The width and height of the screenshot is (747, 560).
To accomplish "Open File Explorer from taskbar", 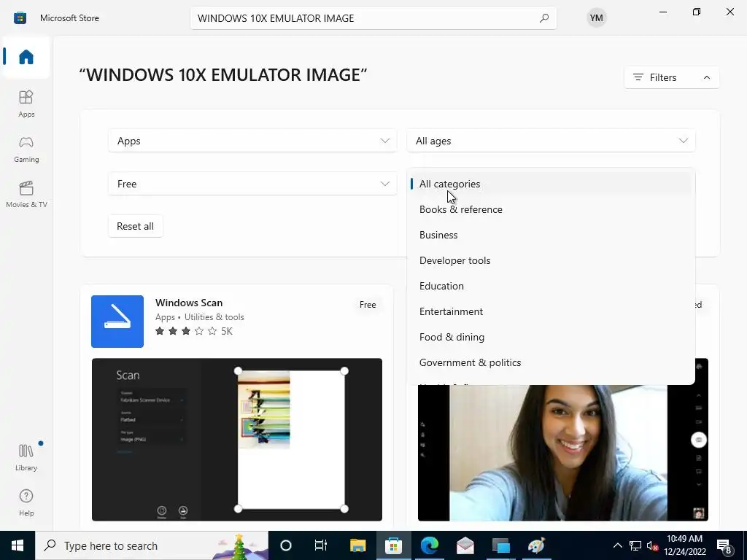I will (x=357, y=545).
